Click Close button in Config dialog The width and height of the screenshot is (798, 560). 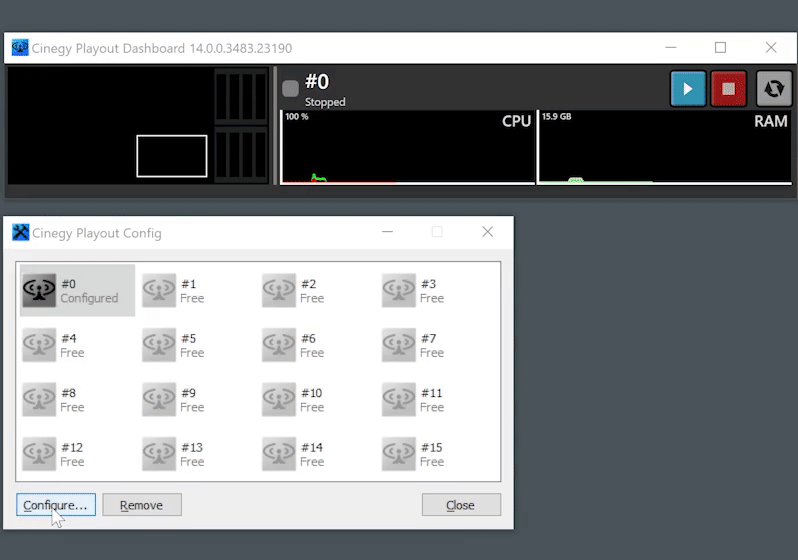(461, 505)
